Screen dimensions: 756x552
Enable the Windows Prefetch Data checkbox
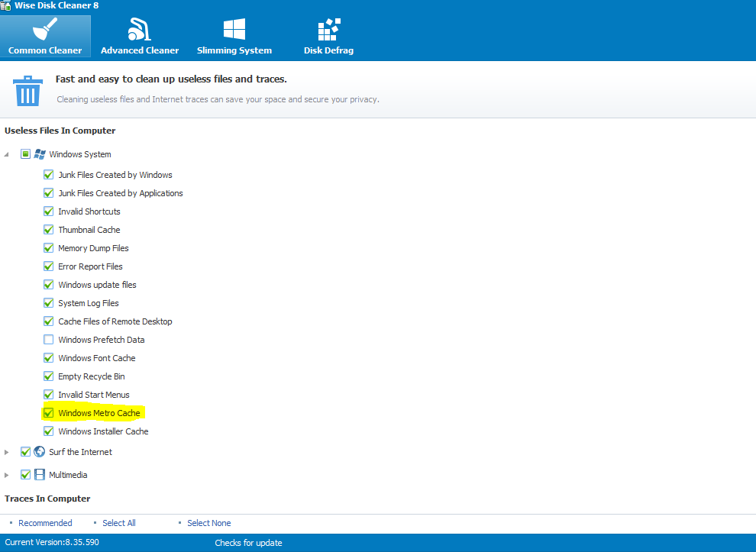(x=49, y=340)
